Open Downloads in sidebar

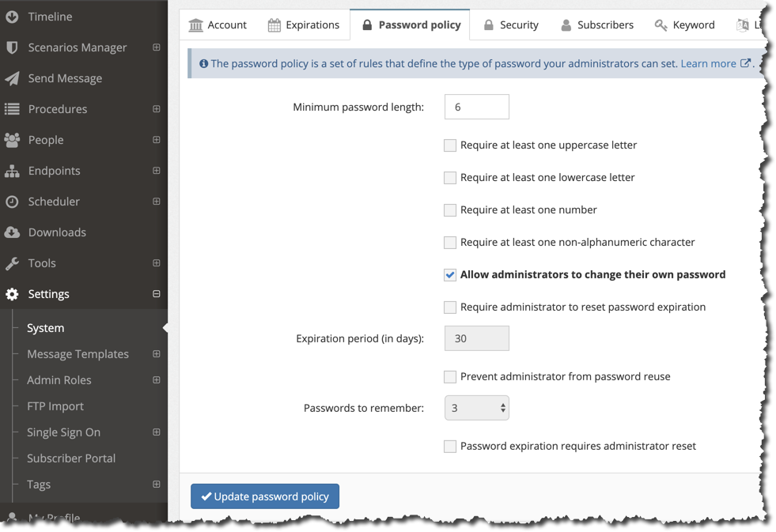coord(57,232)
